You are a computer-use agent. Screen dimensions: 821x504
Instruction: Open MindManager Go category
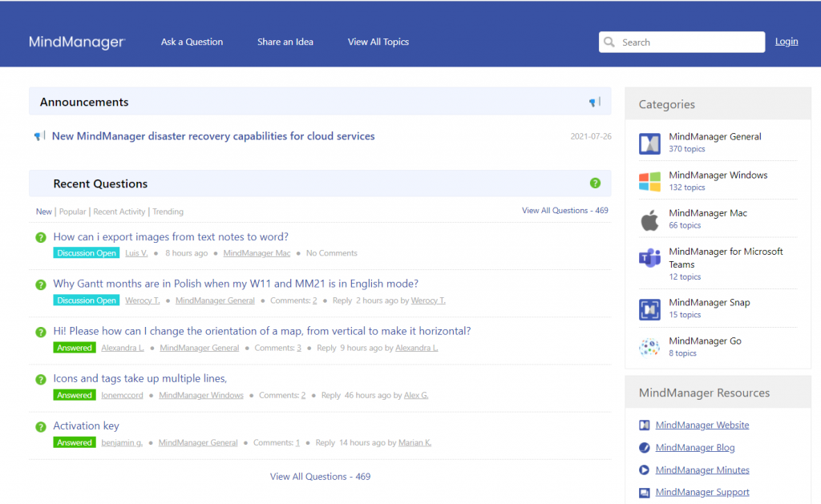[705, 341]
